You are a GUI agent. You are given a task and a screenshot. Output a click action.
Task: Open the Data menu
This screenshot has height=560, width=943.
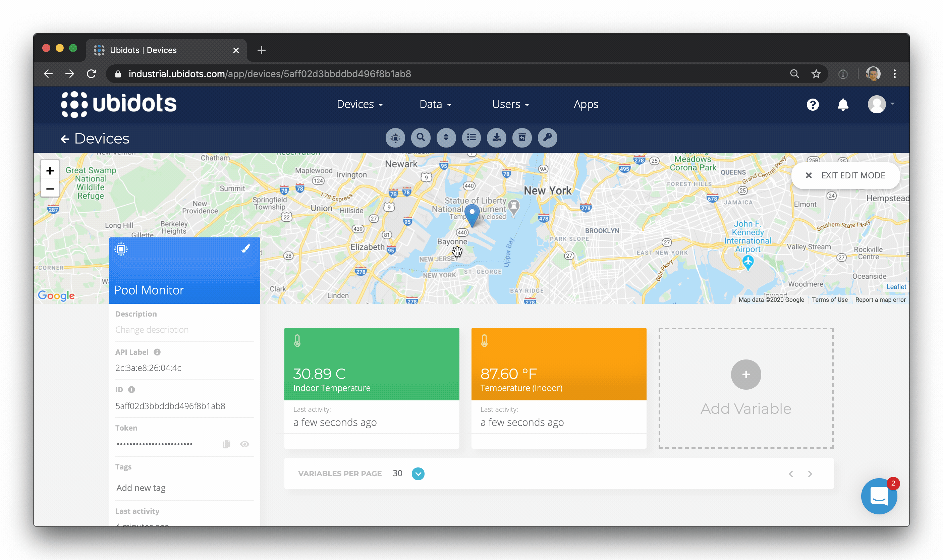point(435,105)
